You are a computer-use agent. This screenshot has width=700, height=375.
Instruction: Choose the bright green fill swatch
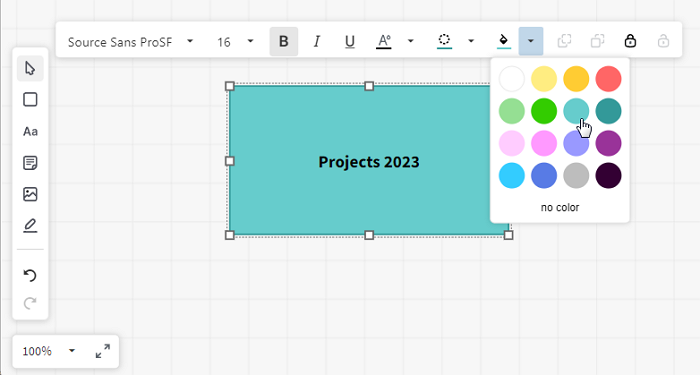tap(544, 111)
